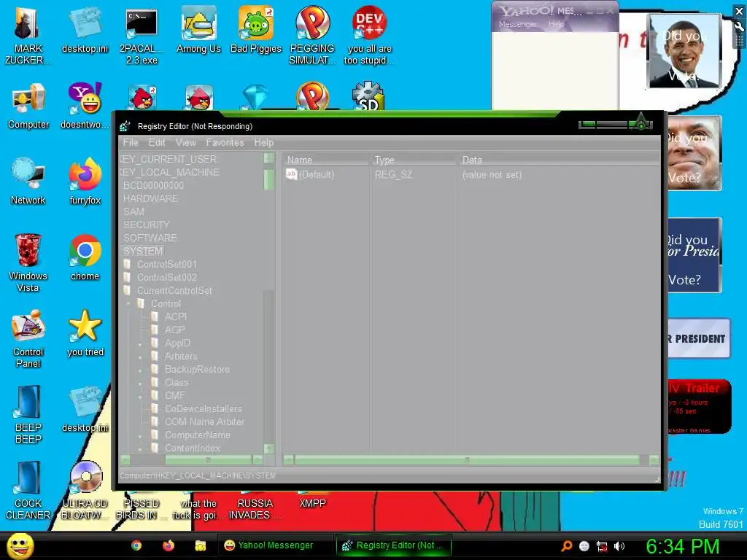
Task: Open the Help menu in Registry Editor
Action: [x=264, y=142]
